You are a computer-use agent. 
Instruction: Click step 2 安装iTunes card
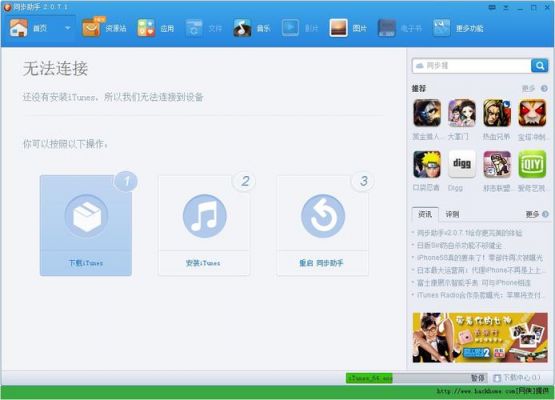[x=204, y=225]
